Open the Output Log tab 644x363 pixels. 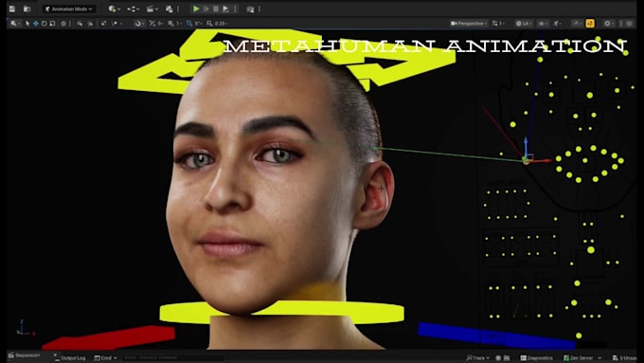click(70, 358)
